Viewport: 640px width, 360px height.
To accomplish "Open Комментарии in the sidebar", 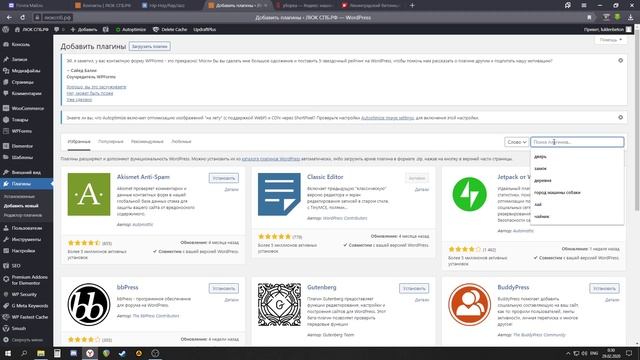I will click(27, 93).
